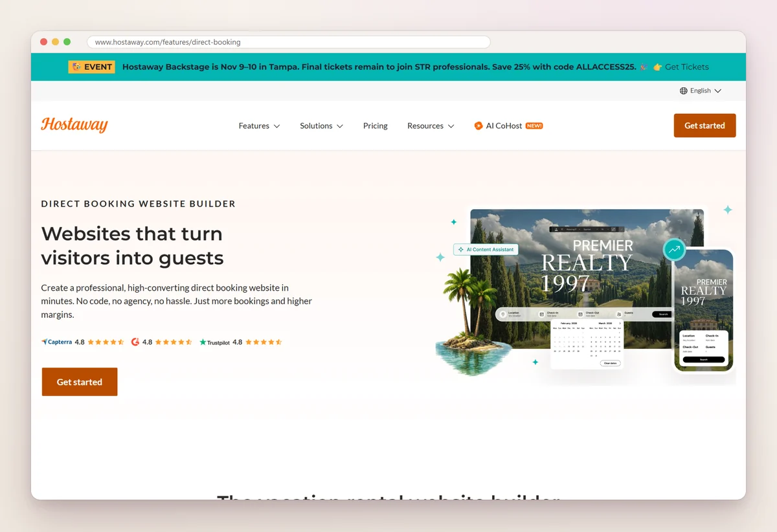Open the Pricing page

pos(376,126)
